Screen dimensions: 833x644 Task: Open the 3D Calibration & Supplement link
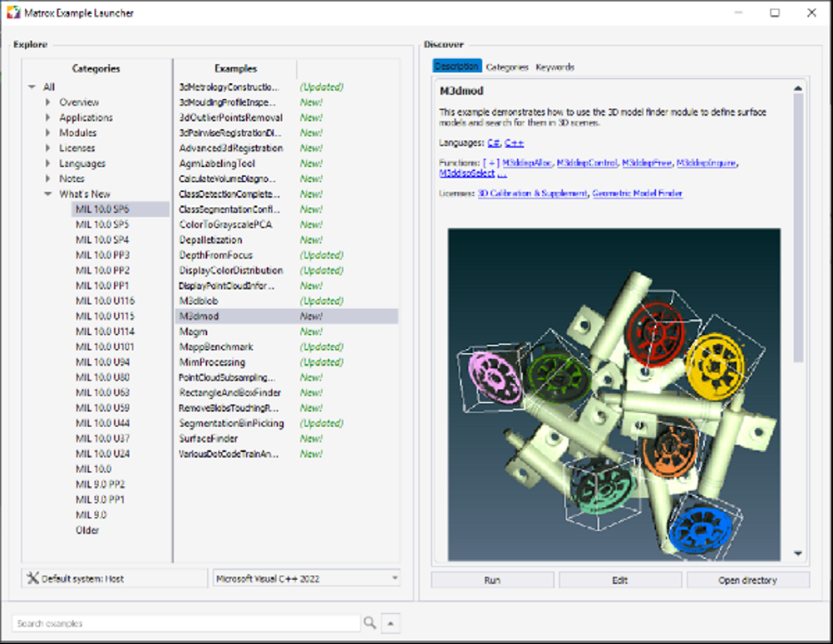pos(533,194)
